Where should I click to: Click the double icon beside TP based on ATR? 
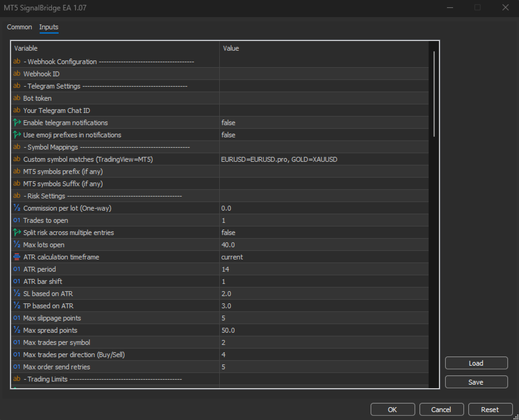[x=17, y=305]
